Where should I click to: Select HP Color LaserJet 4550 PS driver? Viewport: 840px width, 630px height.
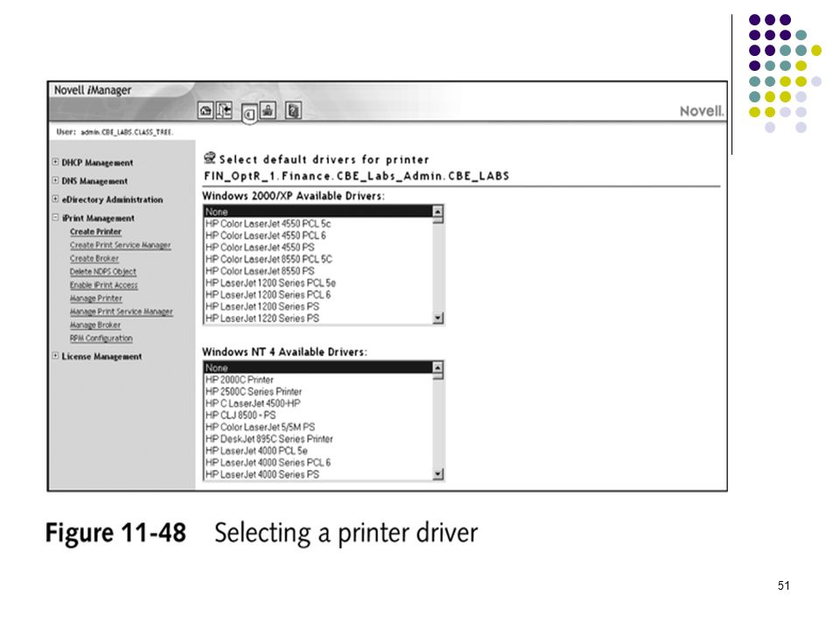(x=318, y=247)
